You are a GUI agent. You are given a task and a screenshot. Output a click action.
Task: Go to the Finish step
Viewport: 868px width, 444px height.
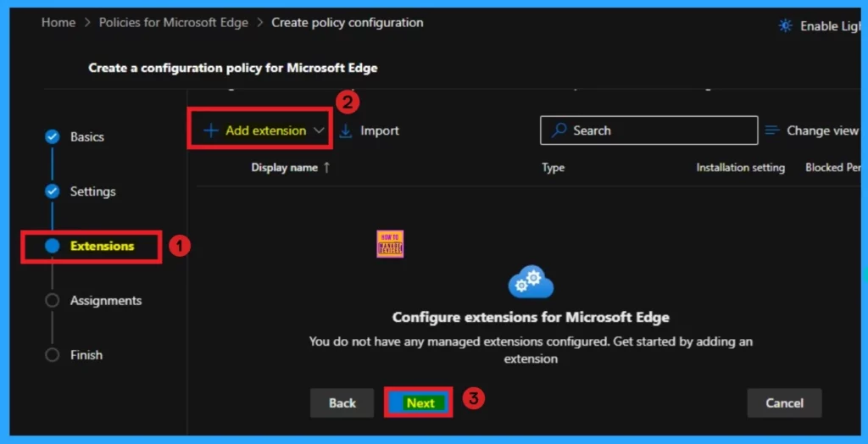(86, 355)
